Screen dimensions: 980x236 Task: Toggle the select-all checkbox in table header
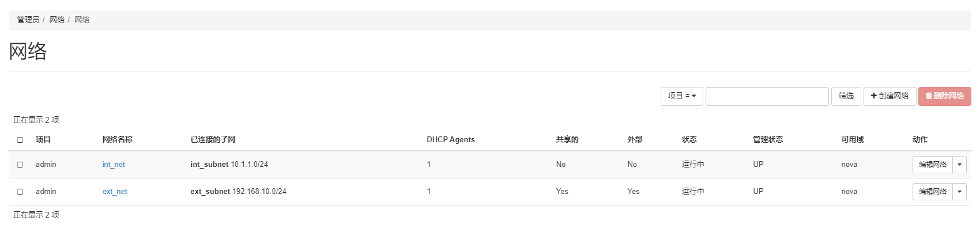coord(20,140)
